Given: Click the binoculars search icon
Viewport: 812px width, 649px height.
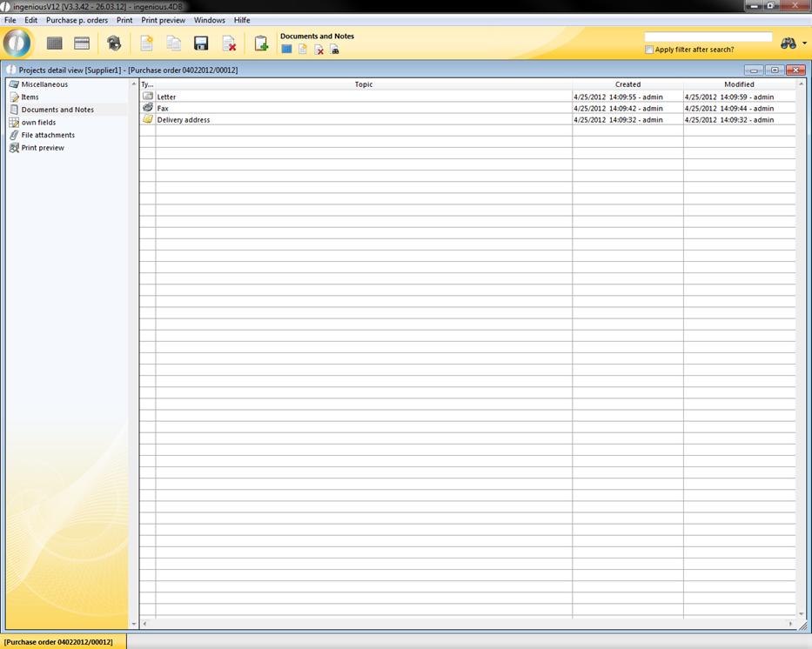Looking at the screenshot, I should click(789, 43).
